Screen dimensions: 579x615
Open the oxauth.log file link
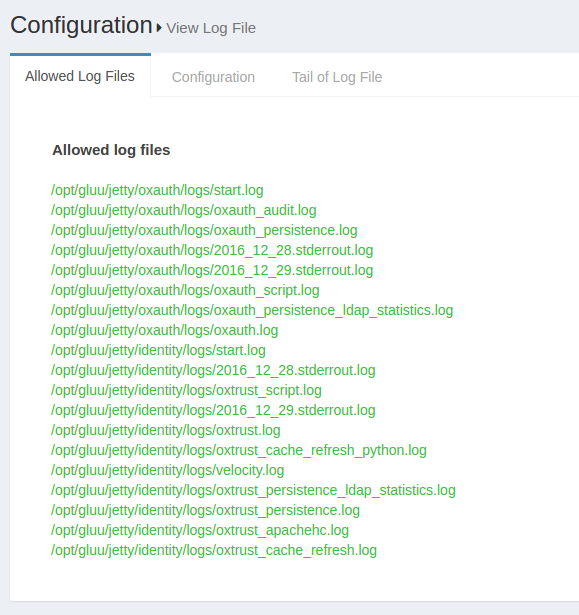tap(164, 330)
